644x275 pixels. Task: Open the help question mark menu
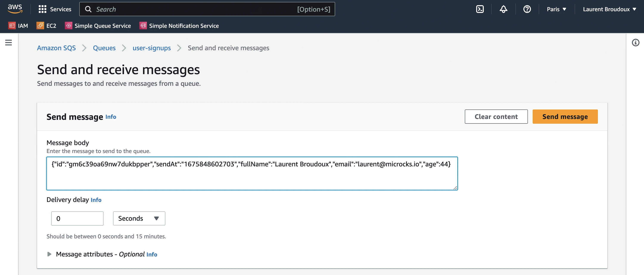pyautogui.click(x=527, y=9)
